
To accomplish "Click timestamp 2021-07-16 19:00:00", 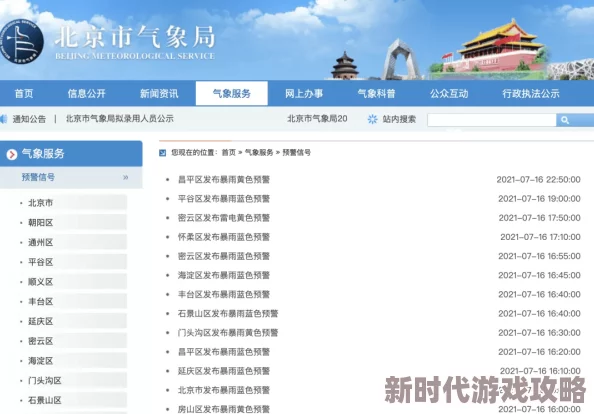I will 539,198.
